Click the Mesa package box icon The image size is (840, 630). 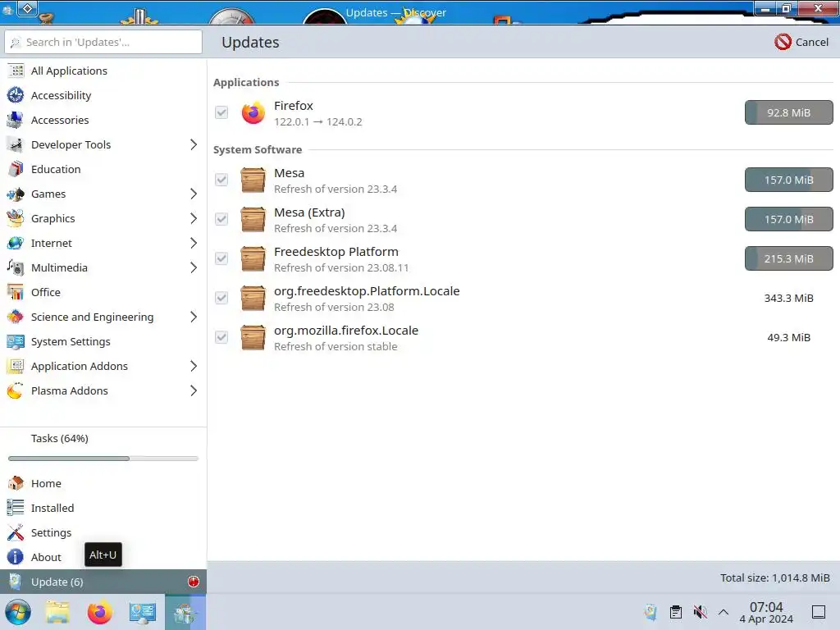click(x=253, y=180)
